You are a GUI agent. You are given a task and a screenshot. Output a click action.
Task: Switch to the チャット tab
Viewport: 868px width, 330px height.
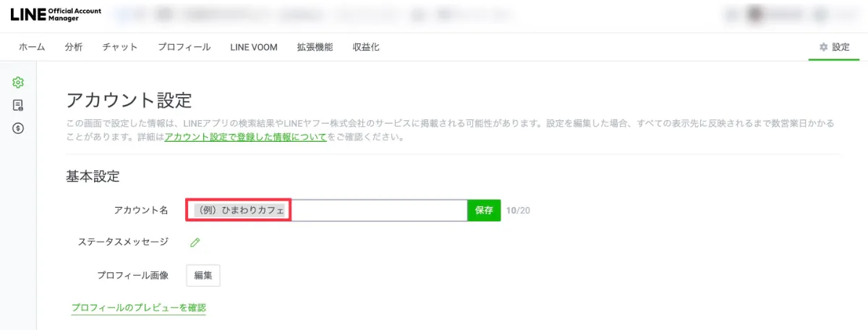coord(120,47)
